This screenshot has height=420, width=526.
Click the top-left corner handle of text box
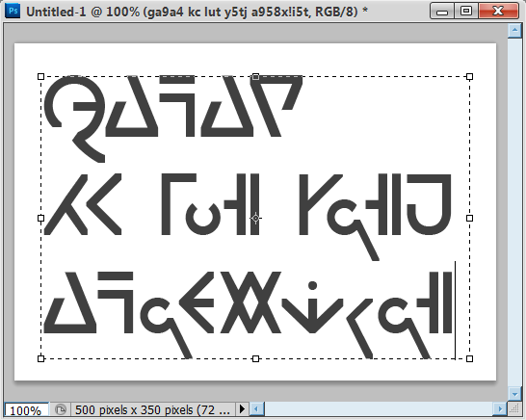click(40, 77)
